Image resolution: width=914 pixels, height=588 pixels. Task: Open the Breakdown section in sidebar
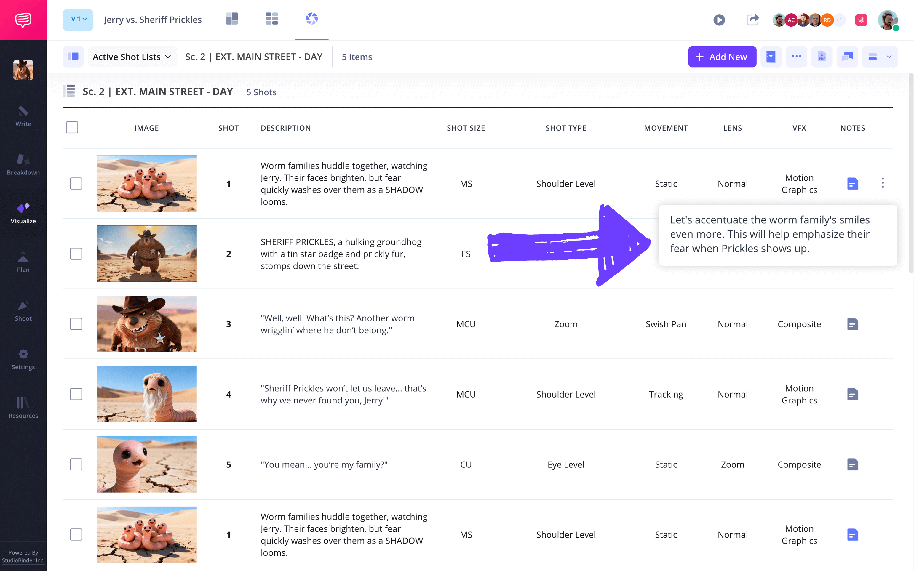tap(23, 165)
